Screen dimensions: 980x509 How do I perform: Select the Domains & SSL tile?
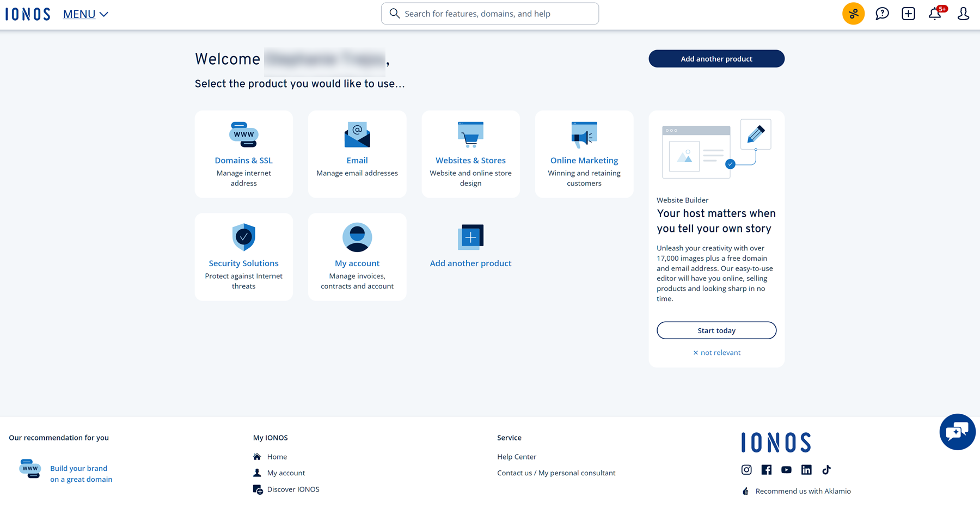tap(243, 154)
